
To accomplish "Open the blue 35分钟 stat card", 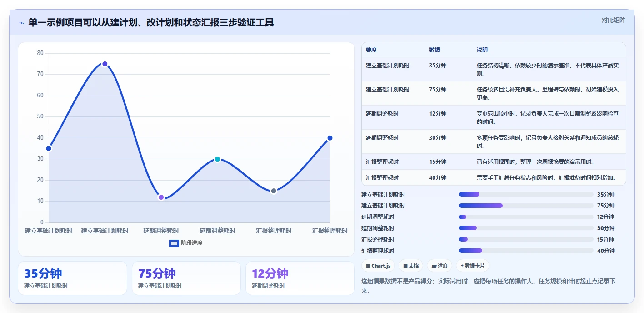I will point(72,278).
